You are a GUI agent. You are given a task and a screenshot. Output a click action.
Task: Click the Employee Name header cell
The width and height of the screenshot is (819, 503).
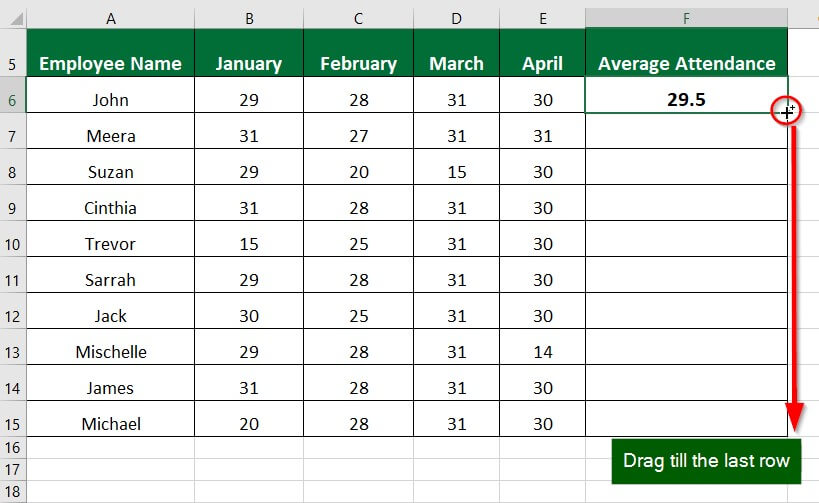click(x=110, y=63)
